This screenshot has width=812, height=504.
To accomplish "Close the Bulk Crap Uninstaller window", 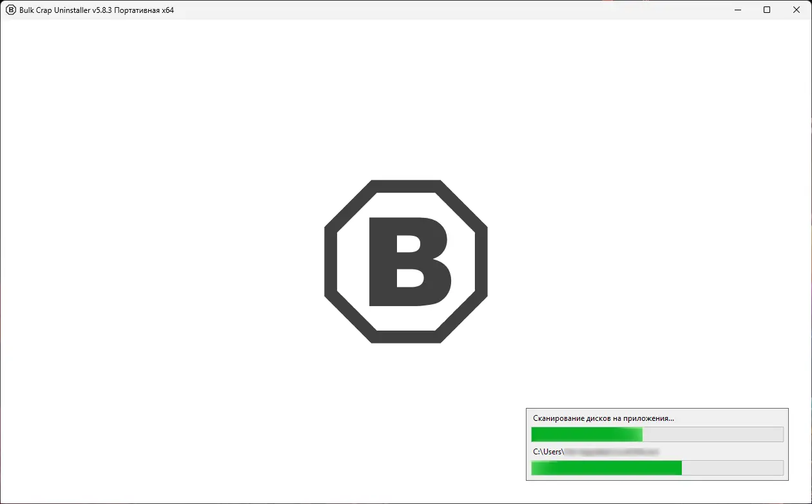I will click(797, 10).
